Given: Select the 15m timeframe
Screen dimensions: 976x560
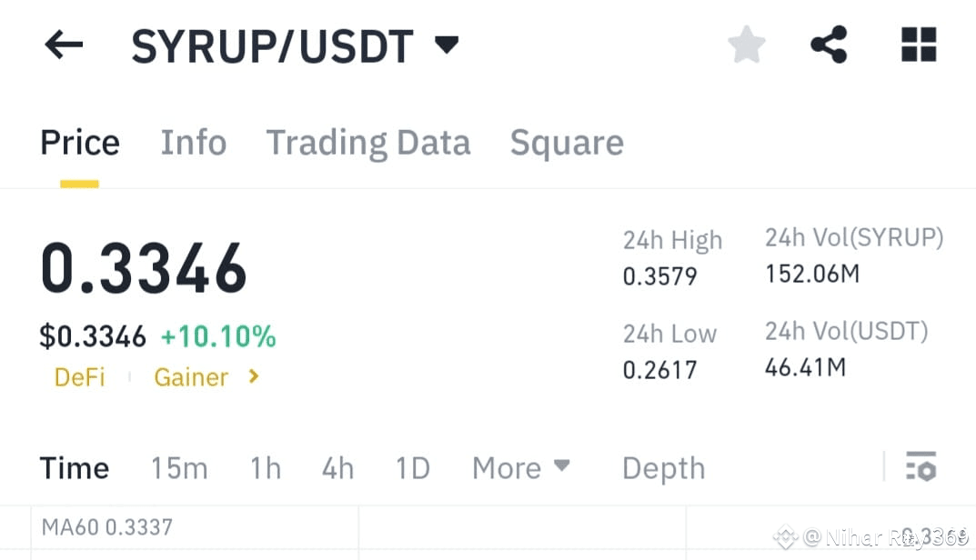Looking at the screenshot, I should pyautogui.click(x=179, y=467).
